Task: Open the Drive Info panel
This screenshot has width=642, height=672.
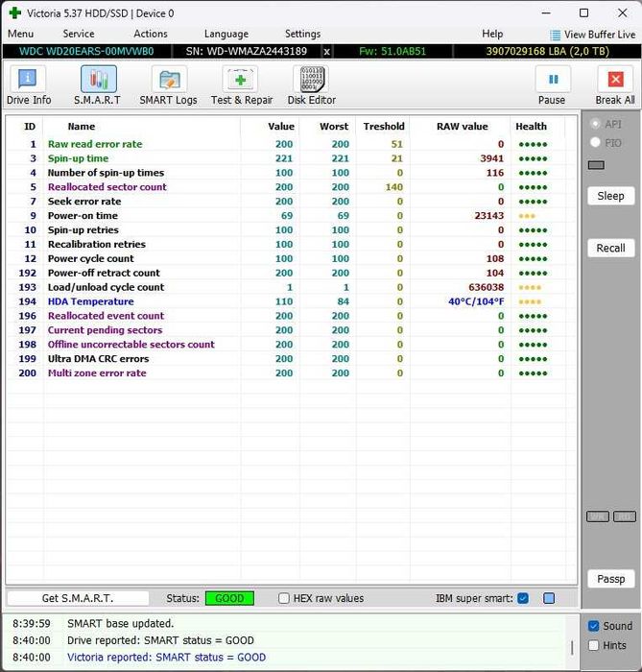Action: [x=28, y=85]
